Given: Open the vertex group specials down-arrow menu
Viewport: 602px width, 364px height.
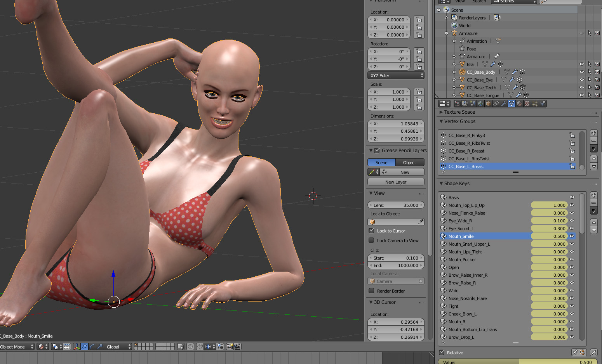Looking at the screenshot, I should coord(594,149).
